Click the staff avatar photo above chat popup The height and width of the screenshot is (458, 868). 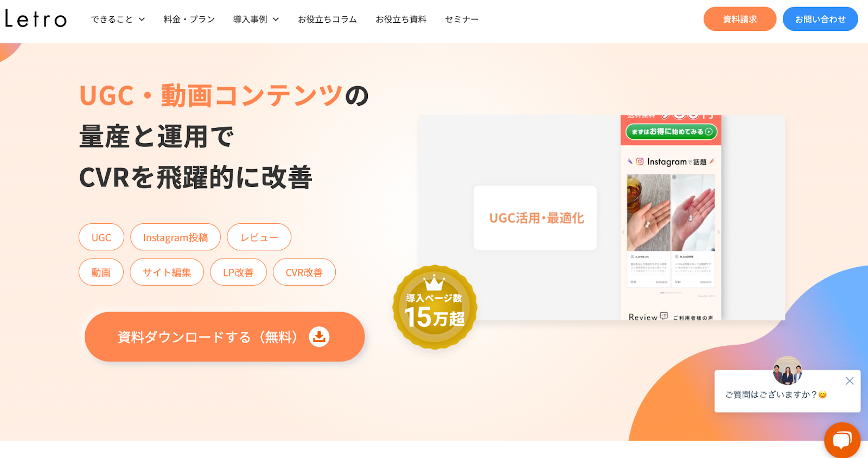(788, 370)
